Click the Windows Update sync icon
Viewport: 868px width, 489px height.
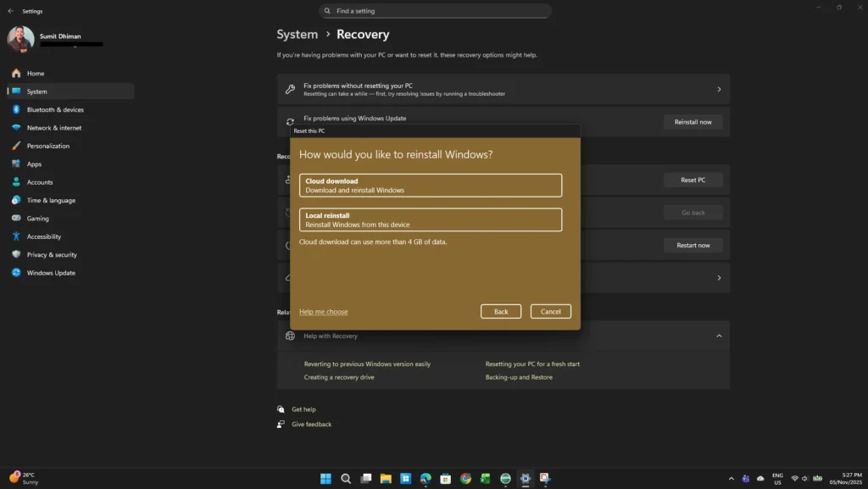(x=16, y=272)
